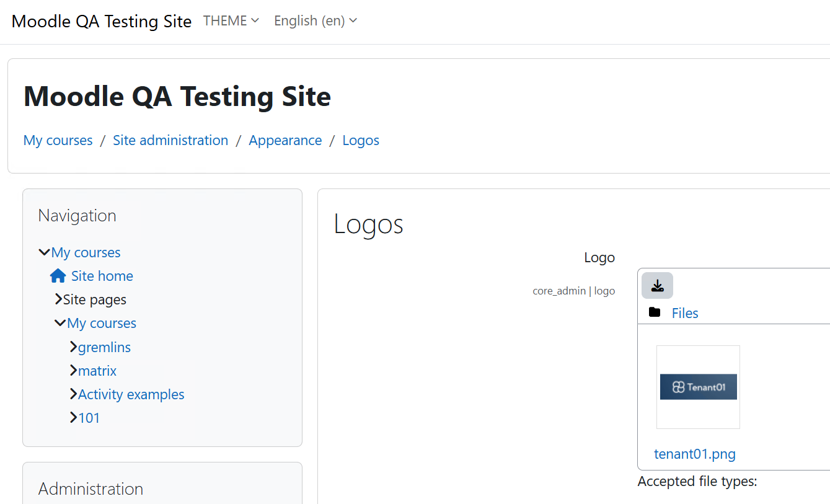Image resolution: width=830 pixels, height=504 pixels.
Task: Collapse the top My courses navigation node
Action: click(44, 252)
